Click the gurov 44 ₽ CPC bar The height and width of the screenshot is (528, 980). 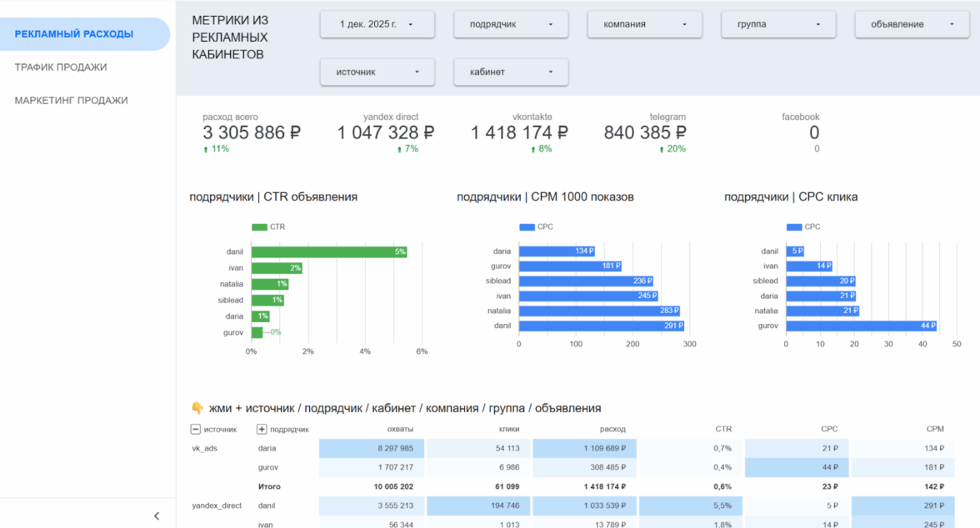tap(861, 326)
